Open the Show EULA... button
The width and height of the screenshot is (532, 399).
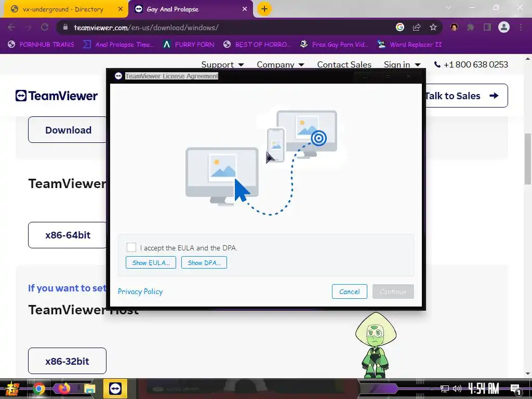click(x=151, y=262)
